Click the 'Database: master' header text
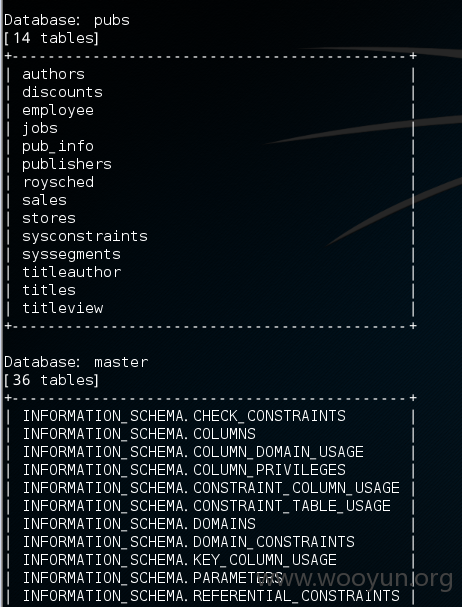The height and width of the screenshot is (607, 462). point(76,362)
